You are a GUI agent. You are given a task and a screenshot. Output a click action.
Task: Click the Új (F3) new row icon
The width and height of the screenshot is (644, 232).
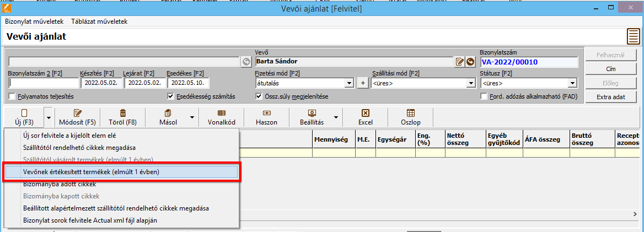[24, 113]
